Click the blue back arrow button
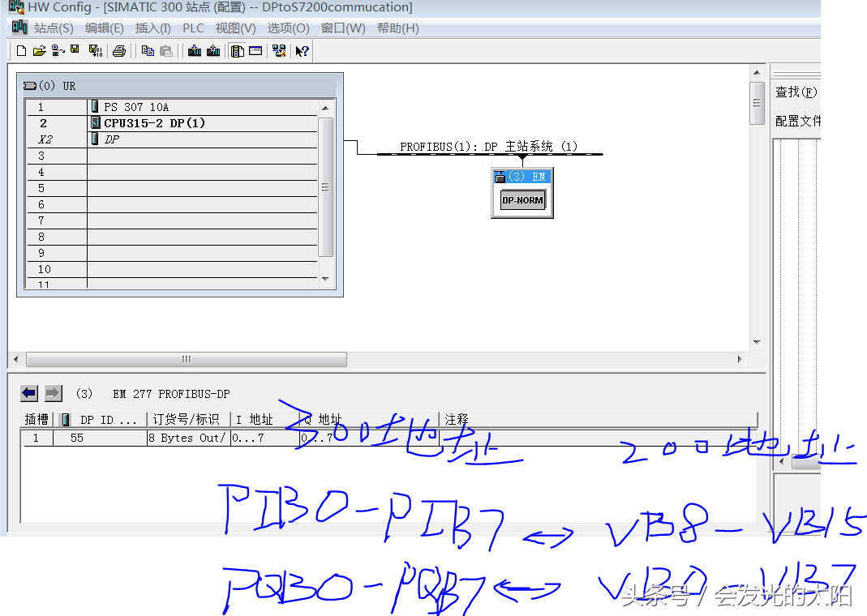Viewport: 867px width, 616px height. coord(29,393)
